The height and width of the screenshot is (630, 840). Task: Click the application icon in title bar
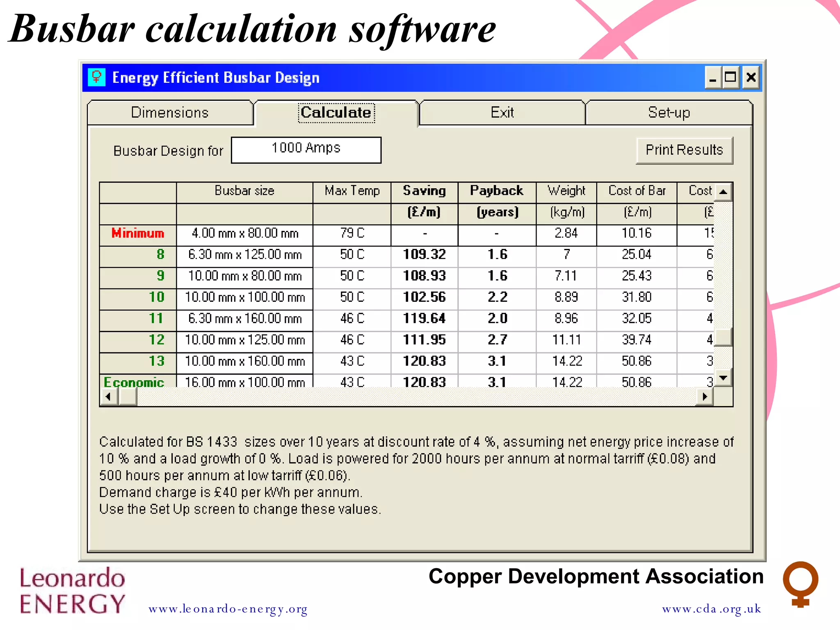(x=97, y=77)
